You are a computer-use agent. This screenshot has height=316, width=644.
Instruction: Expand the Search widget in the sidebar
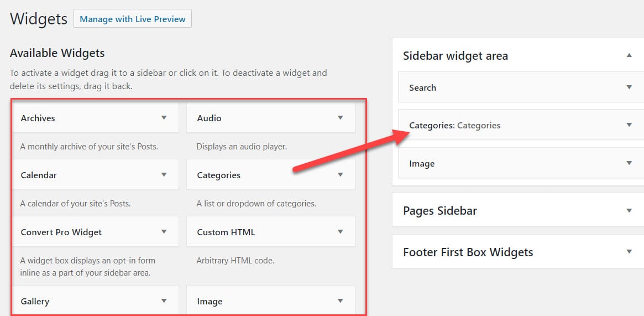click(x=629, y=87)
